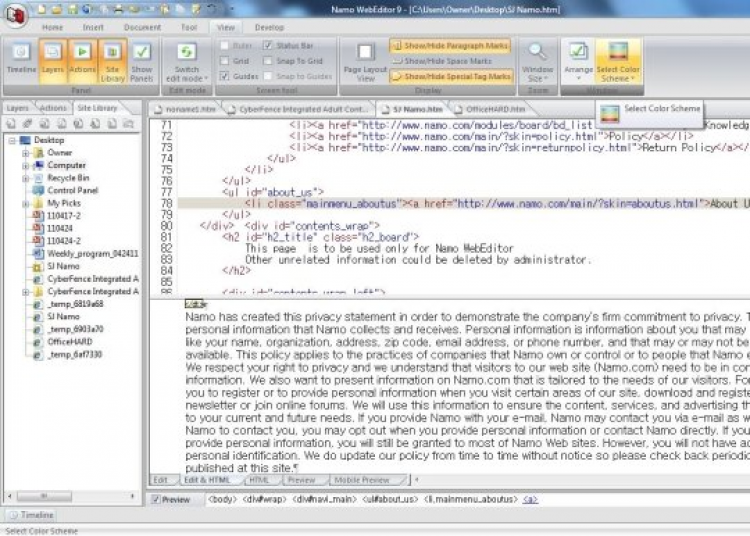Click the Open folder icon in quick access toolbar
Screen dimensions: 750x536
[x=56, y=9]
